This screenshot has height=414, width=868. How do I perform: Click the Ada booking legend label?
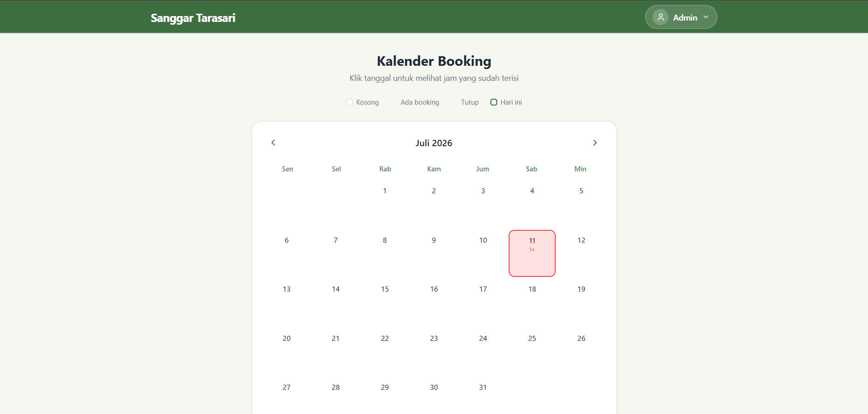point(420,102)
